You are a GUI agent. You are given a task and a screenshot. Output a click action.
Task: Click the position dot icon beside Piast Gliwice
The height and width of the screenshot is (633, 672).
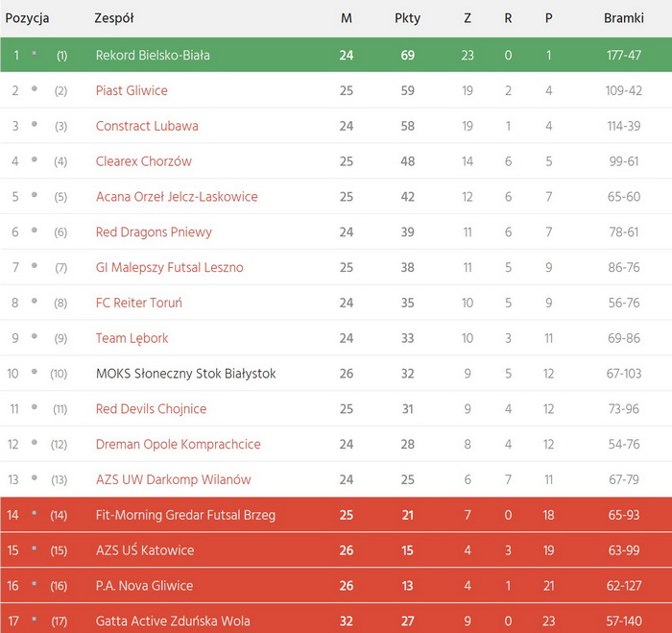35,88
